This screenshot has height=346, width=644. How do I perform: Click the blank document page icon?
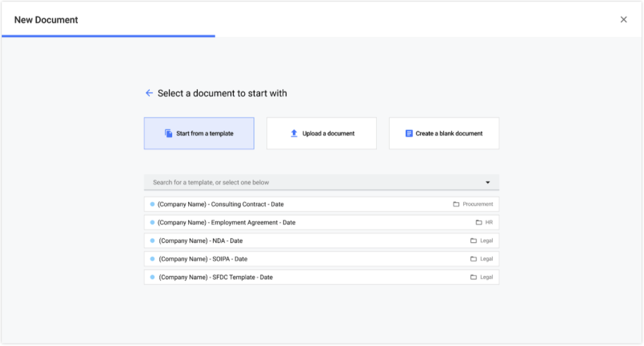click(409, 133)
